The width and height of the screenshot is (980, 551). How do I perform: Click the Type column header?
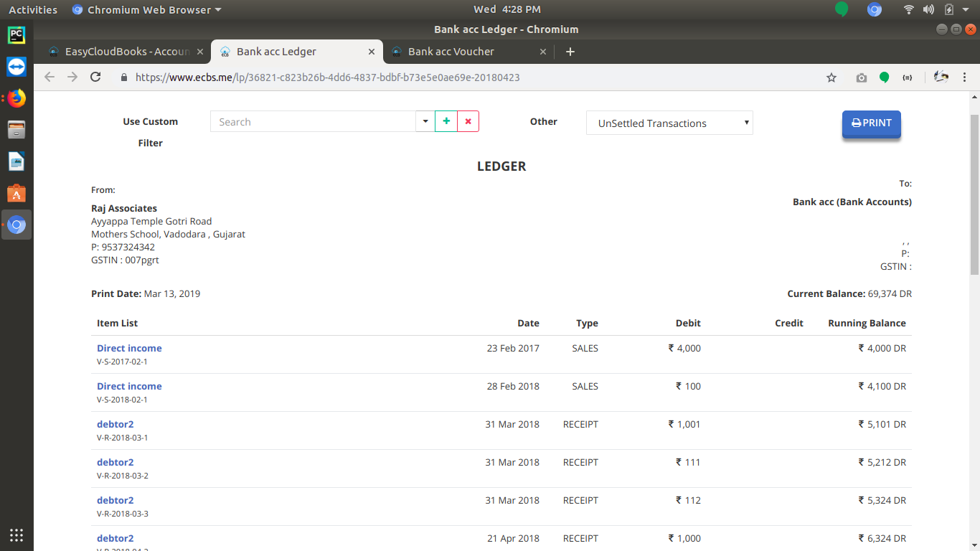click(587, 323)
